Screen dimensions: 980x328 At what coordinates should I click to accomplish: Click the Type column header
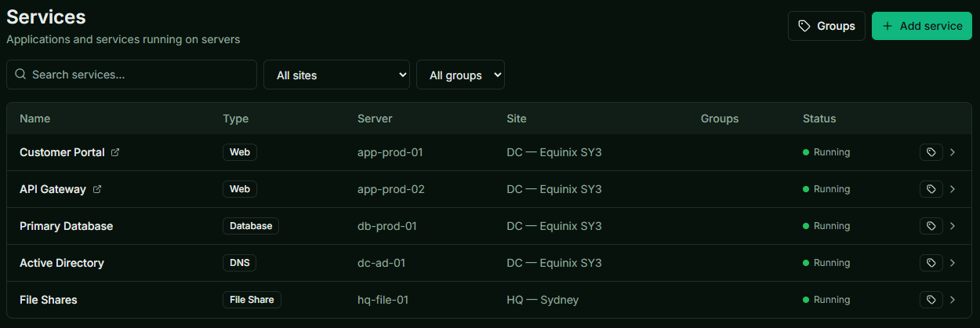pos(235,118)
